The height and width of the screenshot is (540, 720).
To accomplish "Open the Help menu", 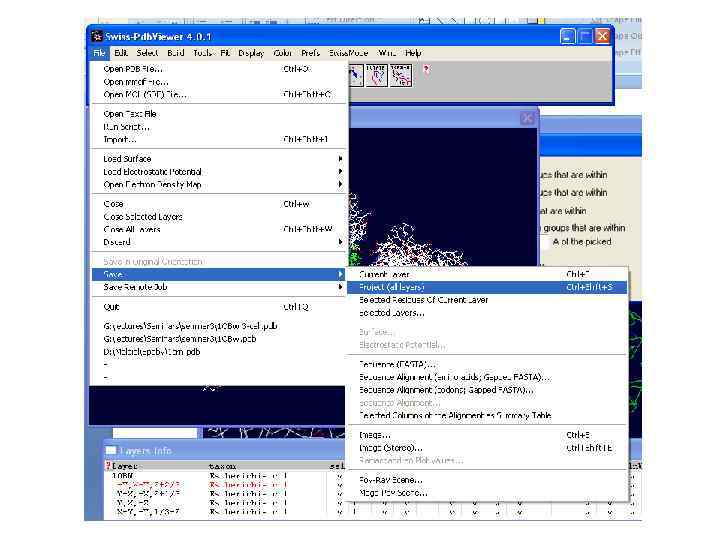I will coord(413,53).
